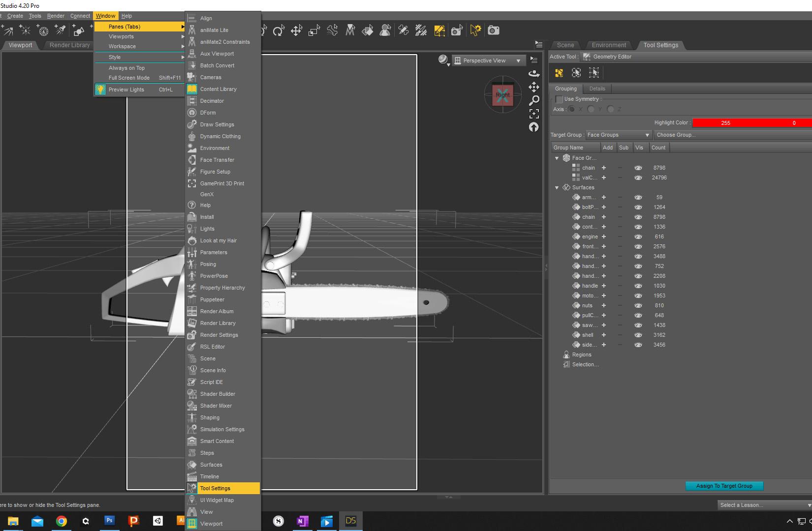The height and width of the screenshot is (531, 812).
Task: Open the Content Library pane from menu
Action: pyautogui.click(x=223, y=89)
